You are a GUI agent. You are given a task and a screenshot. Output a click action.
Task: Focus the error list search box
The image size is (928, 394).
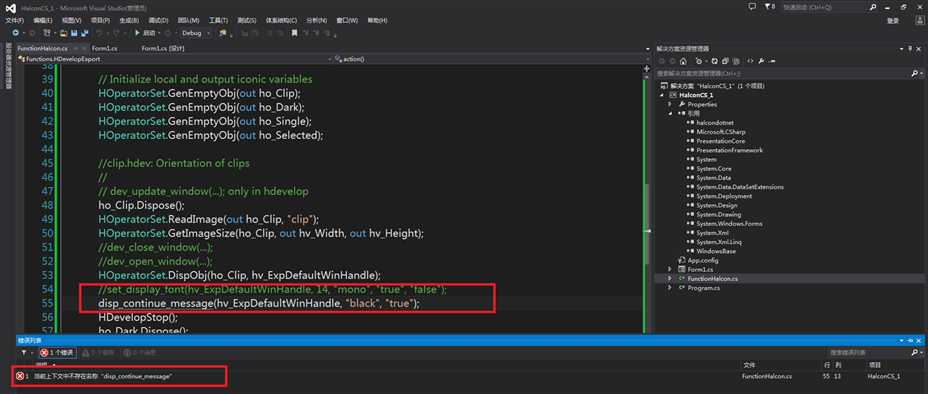coord(869,353)
